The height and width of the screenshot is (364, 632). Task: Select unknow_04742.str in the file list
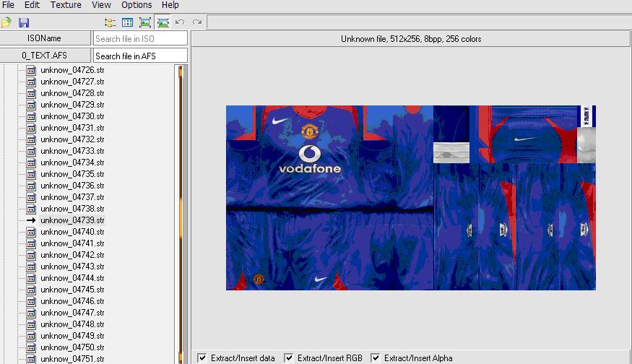click(72, 255)
